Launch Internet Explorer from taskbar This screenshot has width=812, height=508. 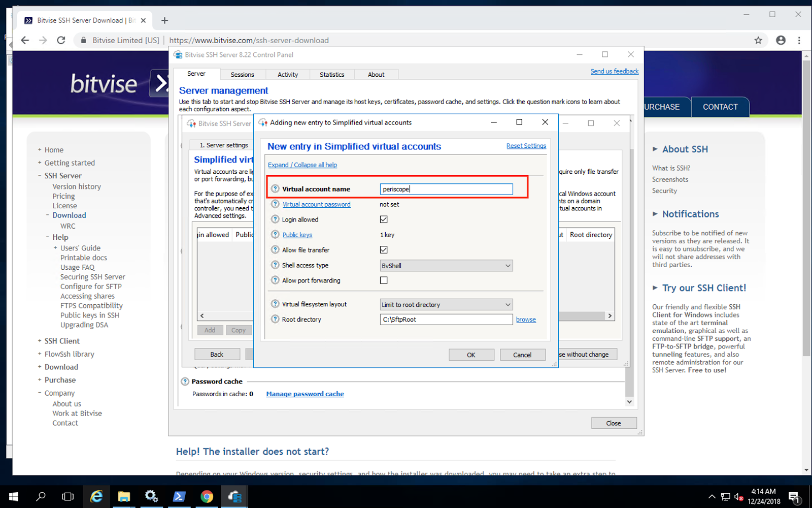click(x=96, y=496)
